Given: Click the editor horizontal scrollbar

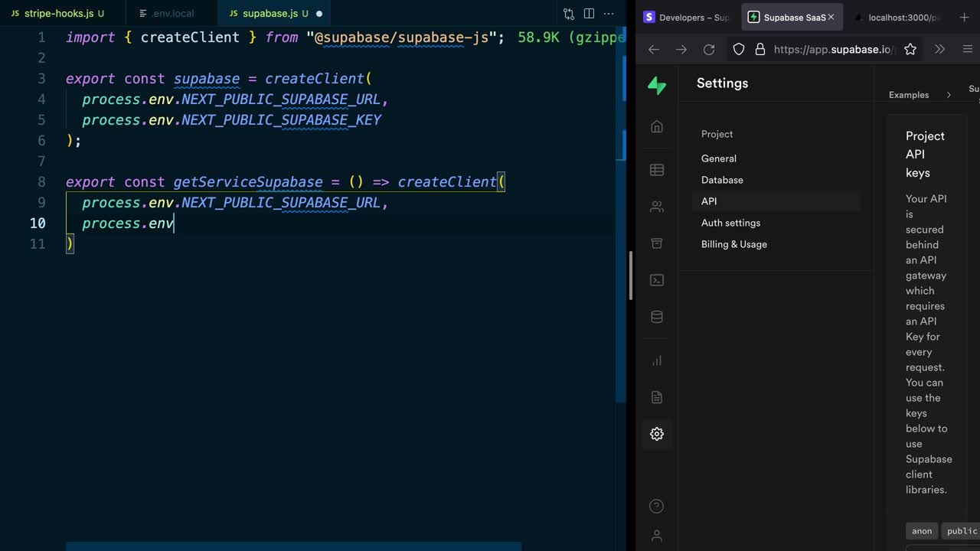Looking at the screenshot, I should [293, 546].
